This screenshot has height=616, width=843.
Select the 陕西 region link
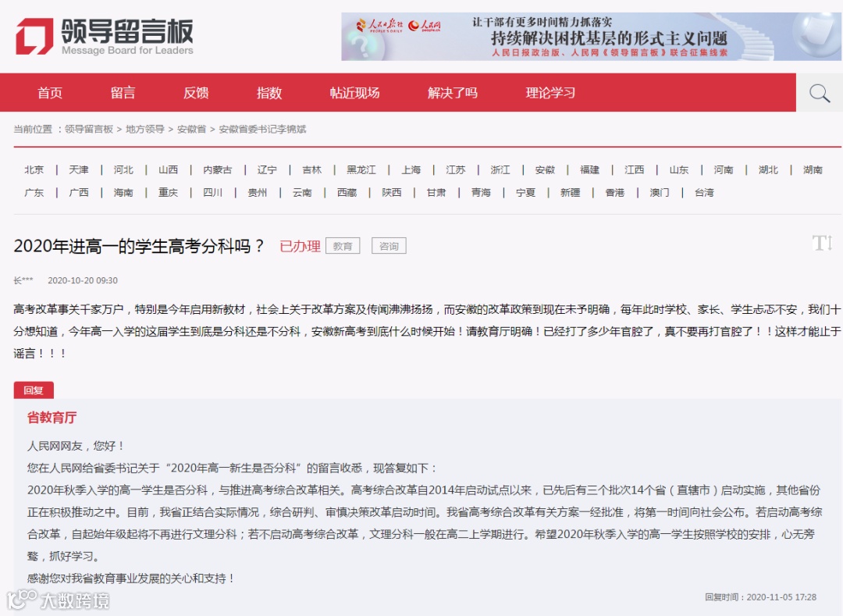click(x=391, y=192)
